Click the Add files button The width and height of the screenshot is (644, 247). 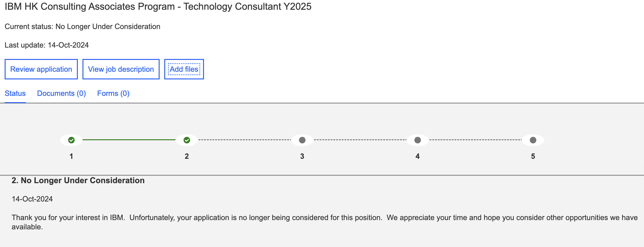pyautogui.click(x=184, y=69)
